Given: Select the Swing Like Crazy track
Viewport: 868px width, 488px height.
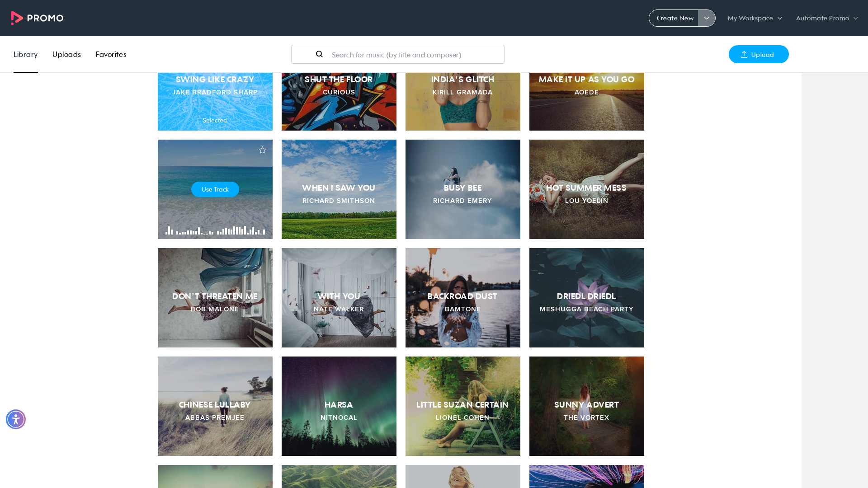Looking at the screenshot, I should [x=215, y=101].
